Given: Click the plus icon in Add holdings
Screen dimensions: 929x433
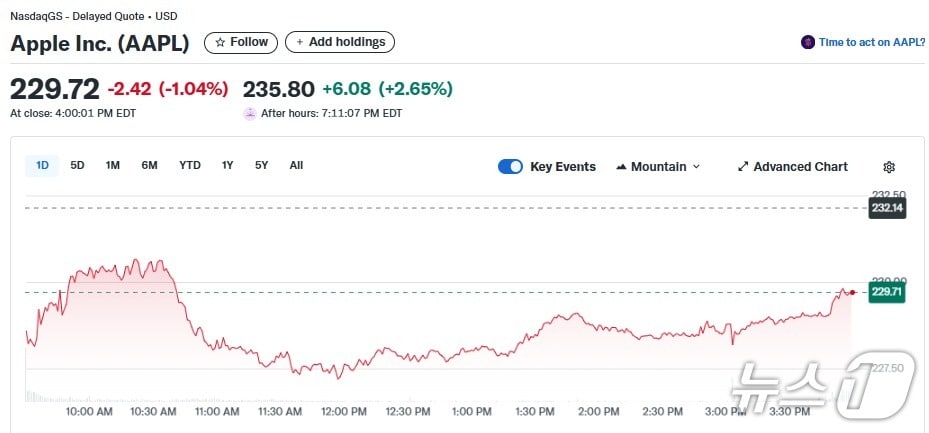Looking at the screenshot, I should (300, 42).
